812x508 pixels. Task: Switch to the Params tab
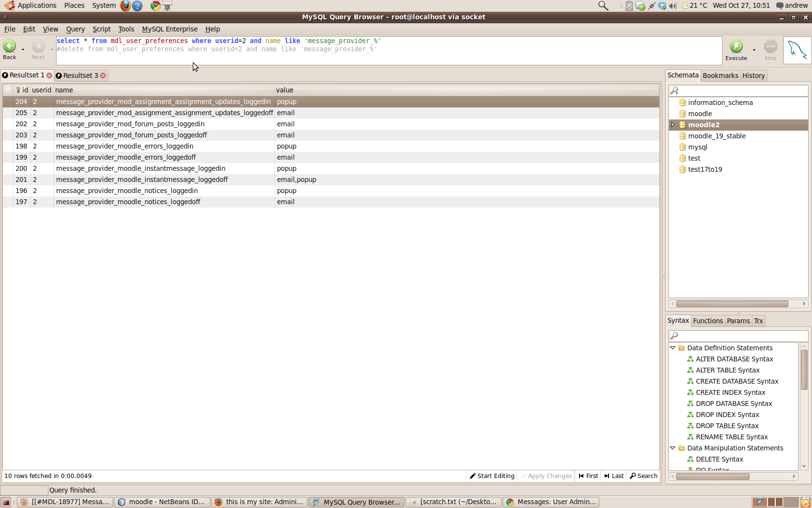[x=738, y=321]
